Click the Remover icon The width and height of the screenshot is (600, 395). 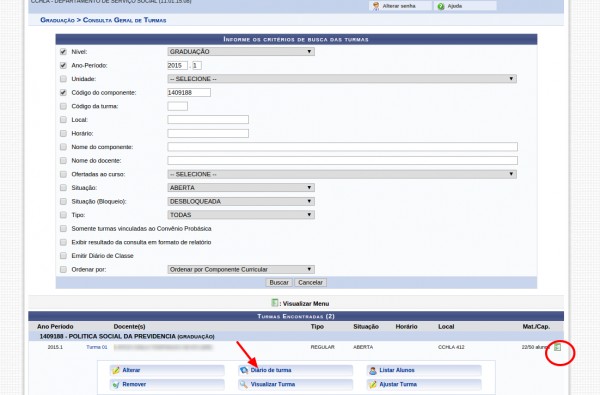point(116,384)
